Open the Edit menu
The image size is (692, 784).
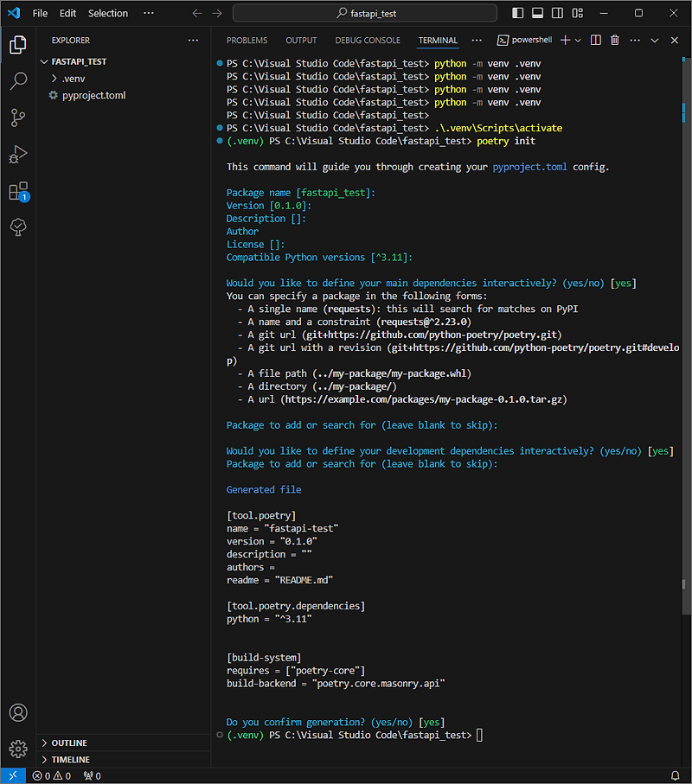click(67, 13)
